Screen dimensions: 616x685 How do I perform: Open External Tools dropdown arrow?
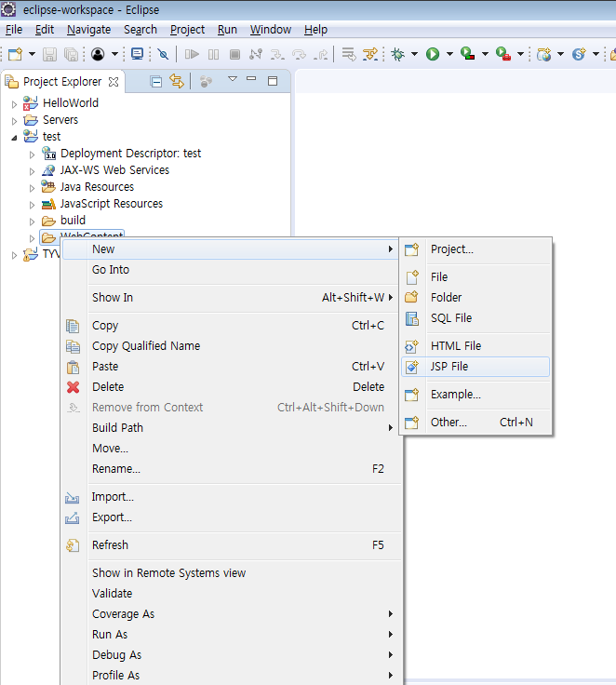(520, 54)
